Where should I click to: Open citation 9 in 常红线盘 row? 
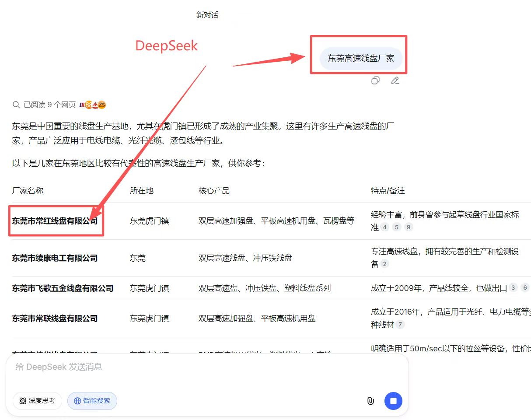(x=408, y=227)
